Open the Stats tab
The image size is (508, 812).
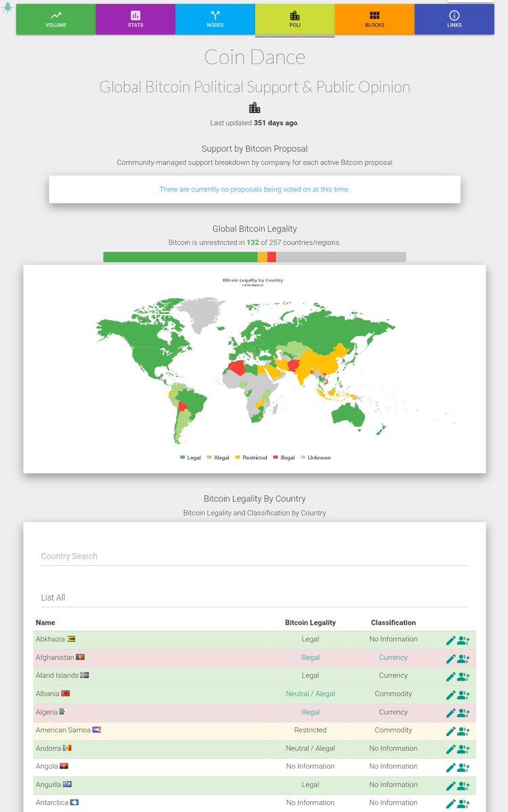pyautogui.click(x=135, y=19)
